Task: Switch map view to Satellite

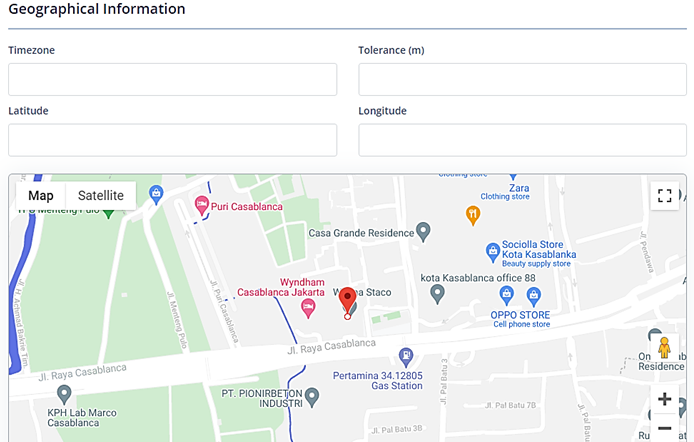Action: click(101, 195)
